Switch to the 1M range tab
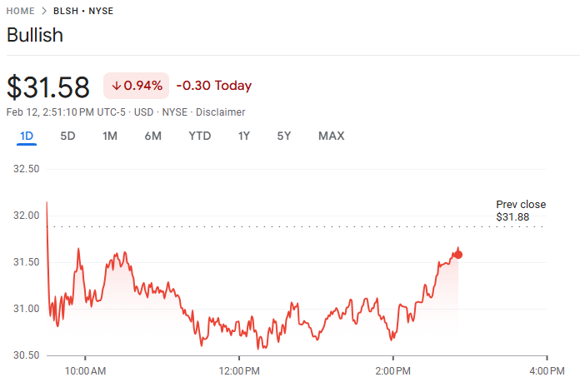Image resolution: width=580 pixels, height=392 pixels. (x=110, y=136)
